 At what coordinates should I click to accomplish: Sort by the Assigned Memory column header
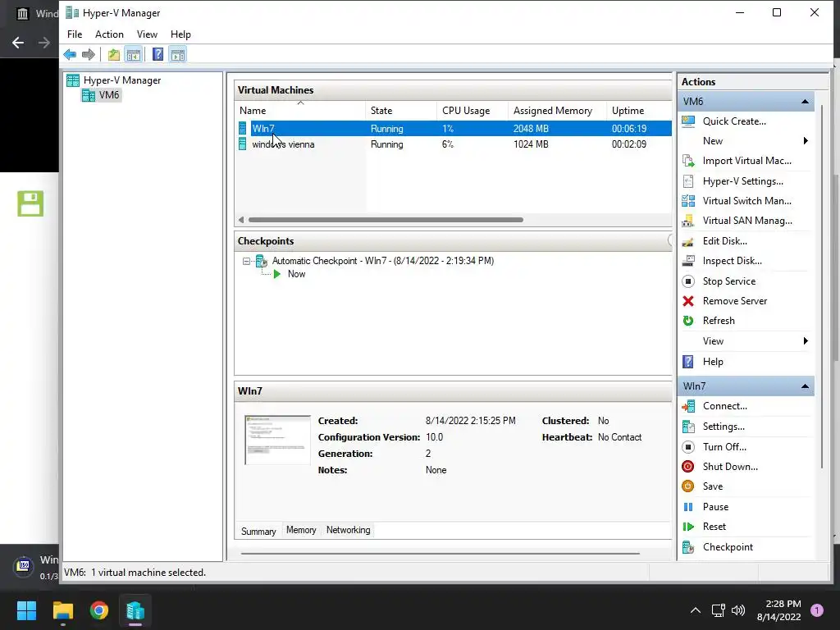(x=557, y=111)
